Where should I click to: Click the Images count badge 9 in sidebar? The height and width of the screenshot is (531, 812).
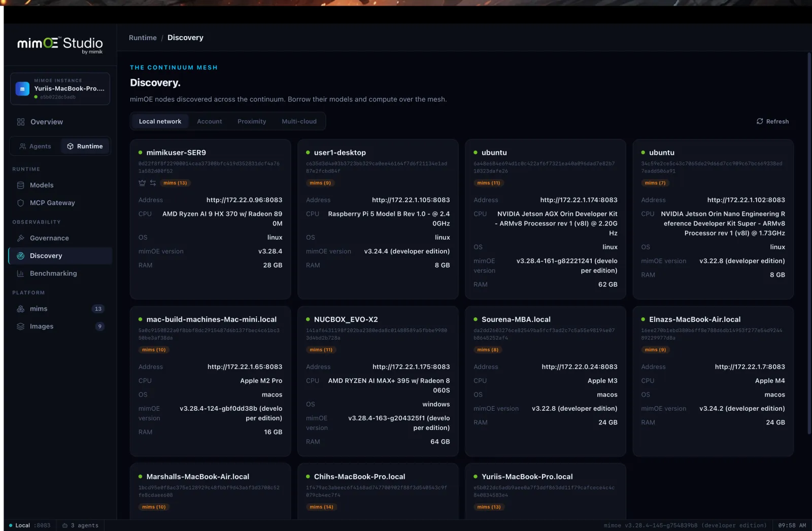tap(99, 326)
